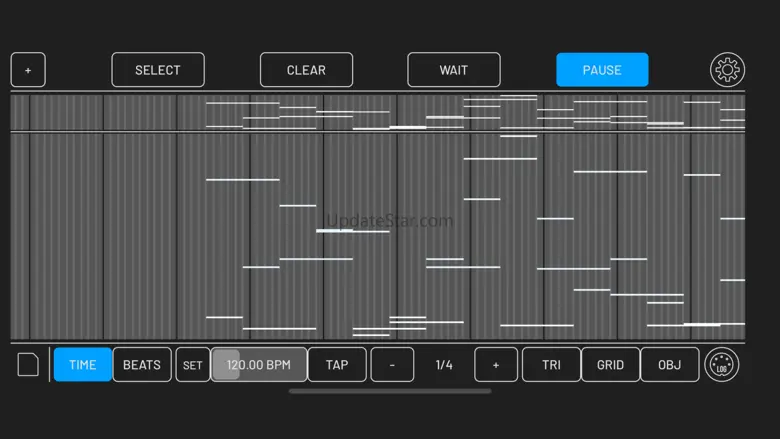Viewport: 780px width, 439px height.
Task: Click the SET tempo button
Action: [x=193, y=365]
